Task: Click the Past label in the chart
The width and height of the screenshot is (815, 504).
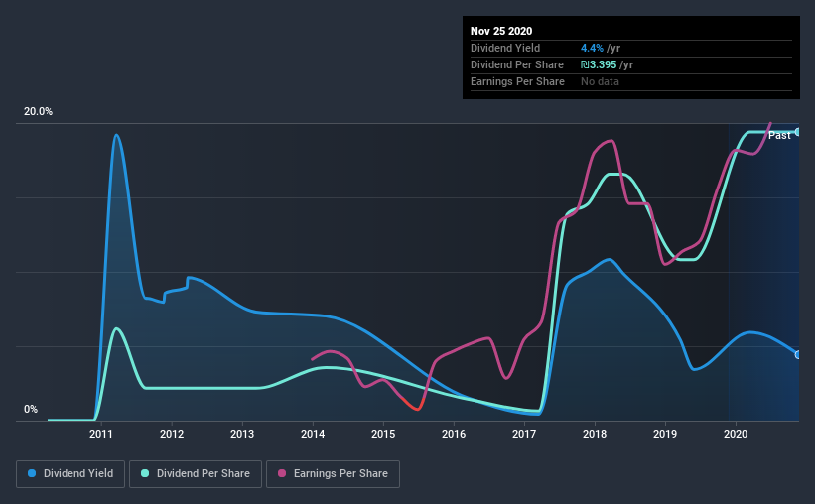Action: (779, 135)
